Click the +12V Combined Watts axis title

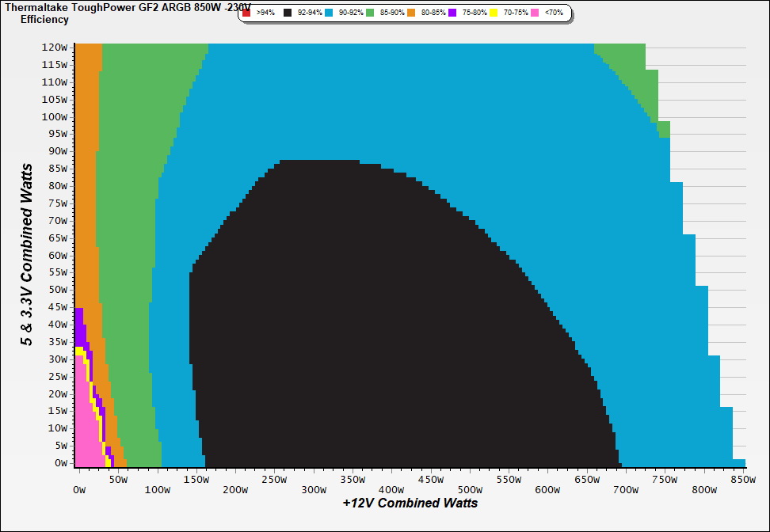coord(410,503)
